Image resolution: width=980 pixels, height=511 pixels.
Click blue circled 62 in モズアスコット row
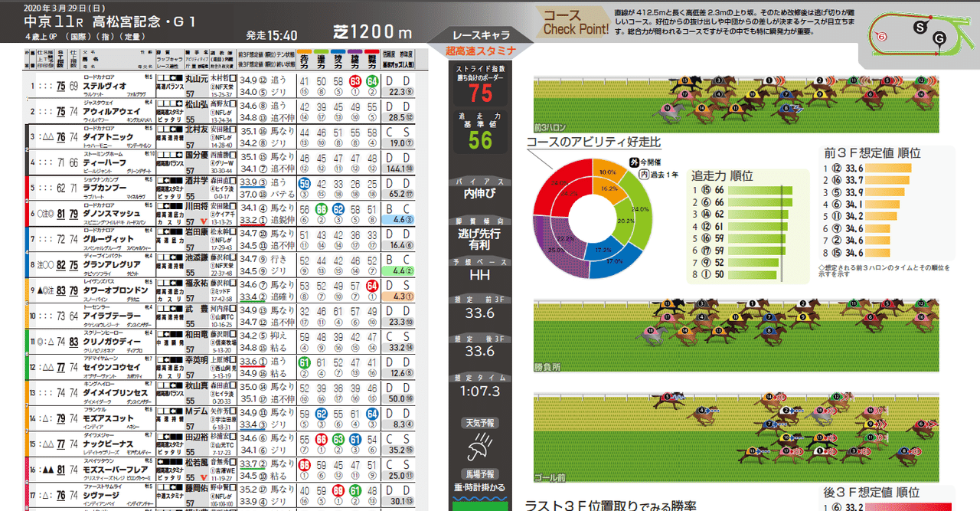pyautogui.click(x=322, y=414)
